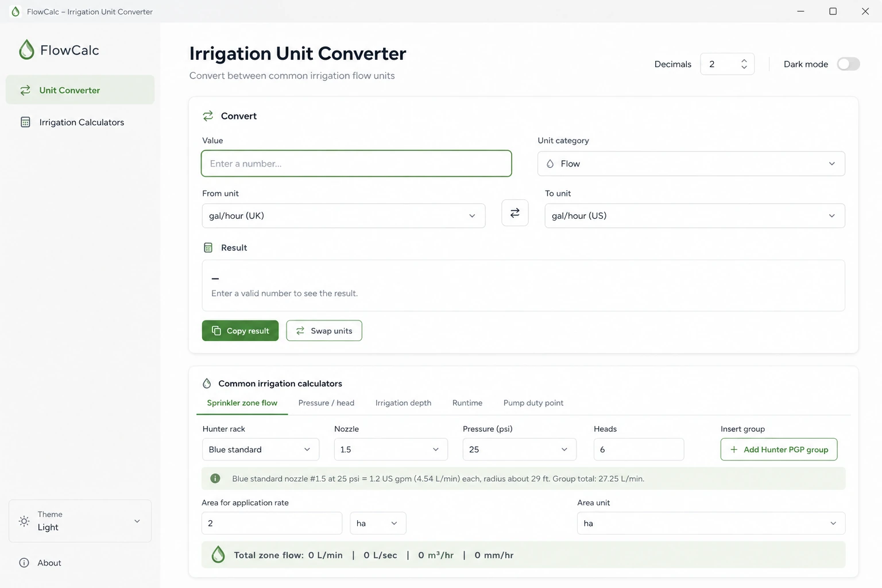Viewport: 882px width, 588px height.
Task: Switch to the Runtime tab
Action: [467, 403]
